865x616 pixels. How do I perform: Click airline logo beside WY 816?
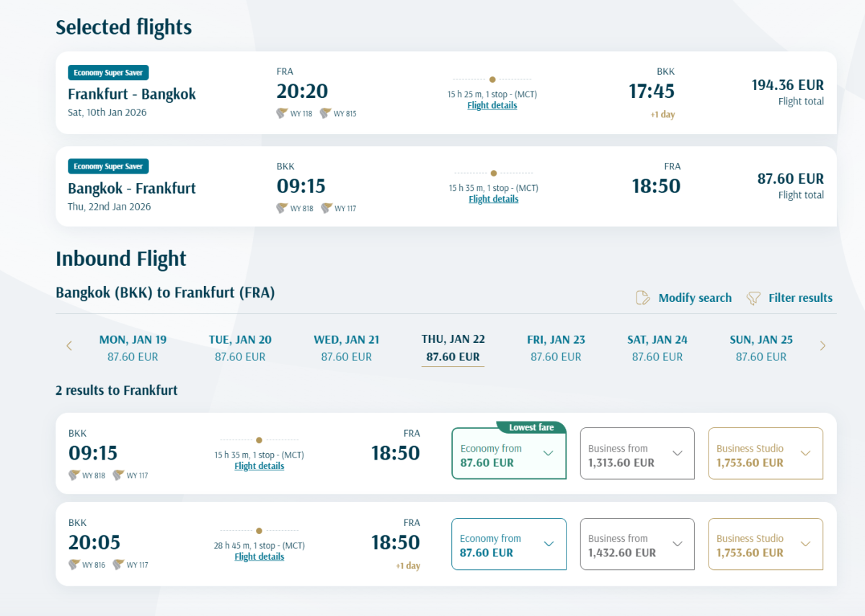(x=74, y=565)
